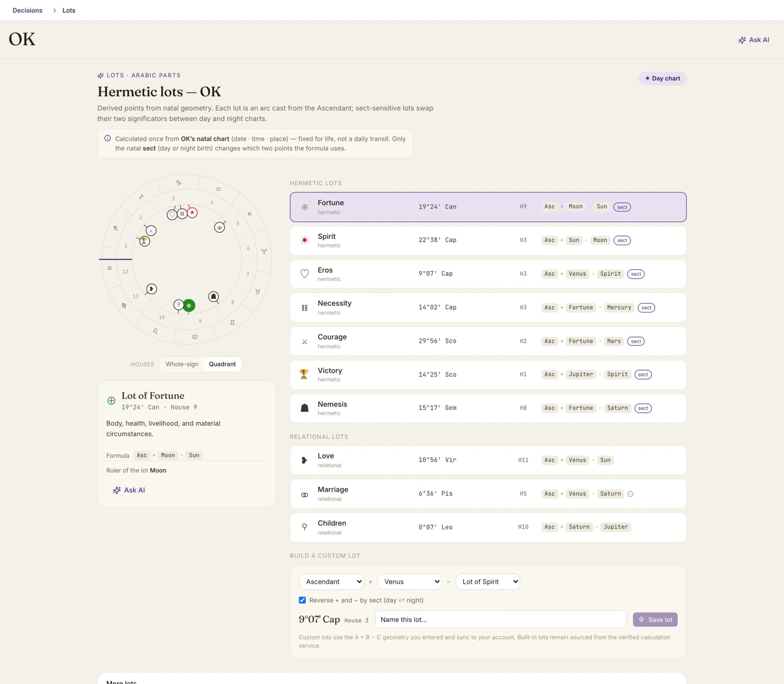Click the Mercury chip in Necessity formula
784x684 pixels.
[619, 307]
